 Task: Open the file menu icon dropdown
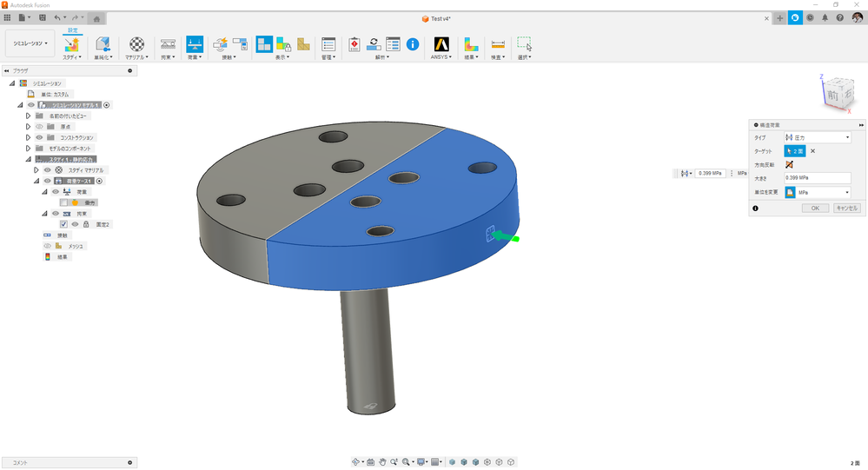[x=24, y=17]
